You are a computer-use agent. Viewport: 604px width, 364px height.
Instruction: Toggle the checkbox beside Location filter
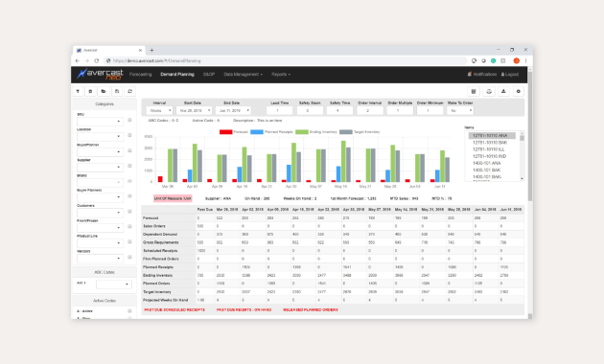(129, 135)
